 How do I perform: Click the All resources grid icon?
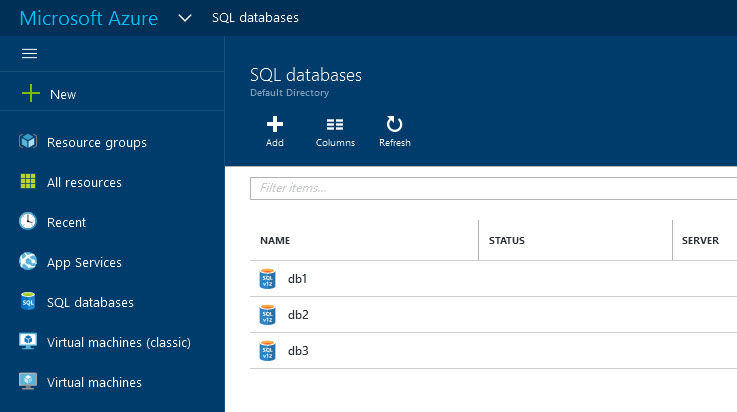[29, 182]
